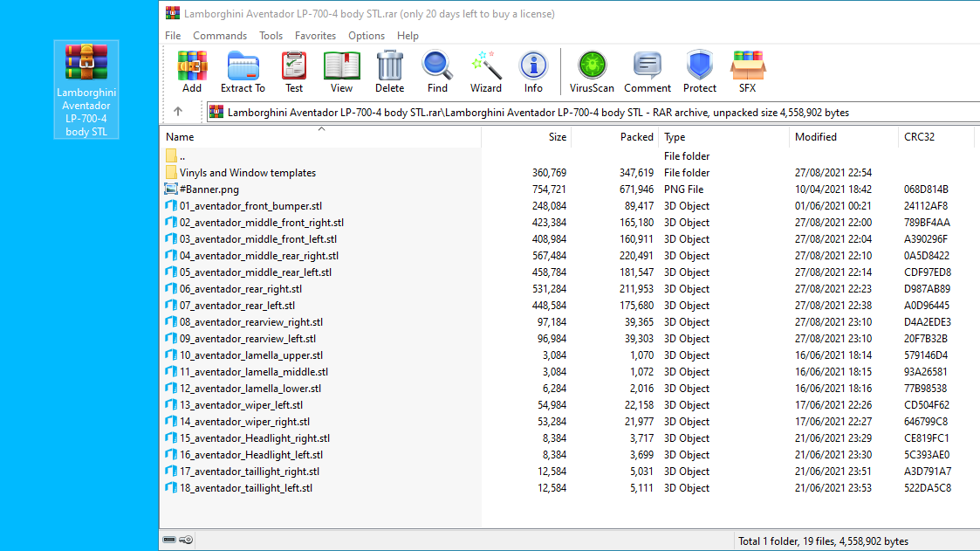Sort by Type column header
Screen dimensions: 980x551
tap(723, 136)
